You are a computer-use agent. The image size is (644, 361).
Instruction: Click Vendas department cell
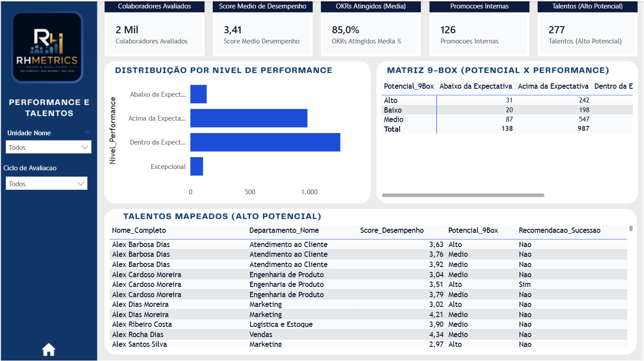pyautogui.click(x=261, y=334)
